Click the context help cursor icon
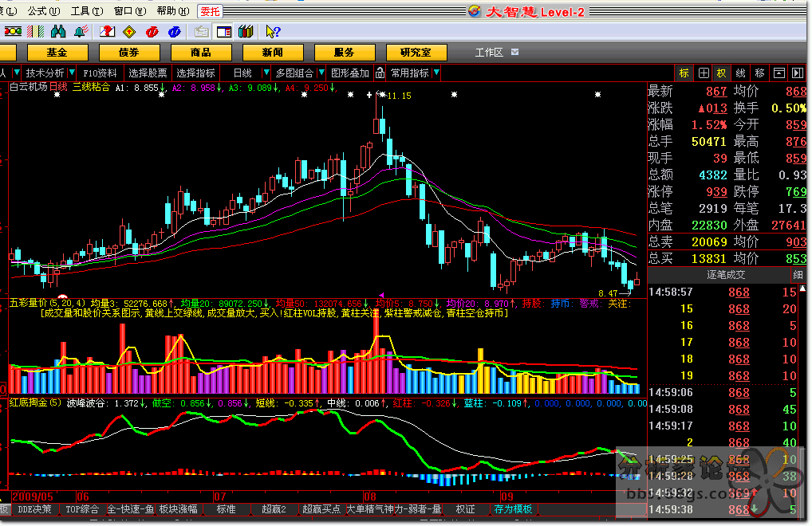 272,32
